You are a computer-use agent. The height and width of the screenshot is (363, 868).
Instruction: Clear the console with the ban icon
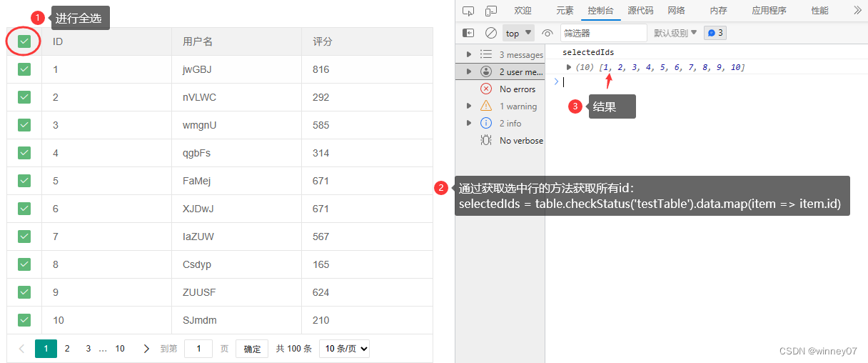pos(491,33)
